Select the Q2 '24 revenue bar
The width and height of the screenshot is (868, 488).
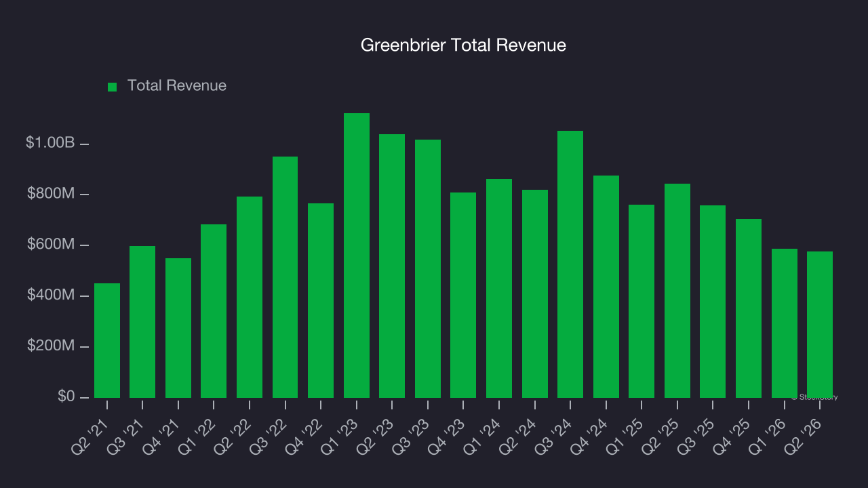point(535,293)
